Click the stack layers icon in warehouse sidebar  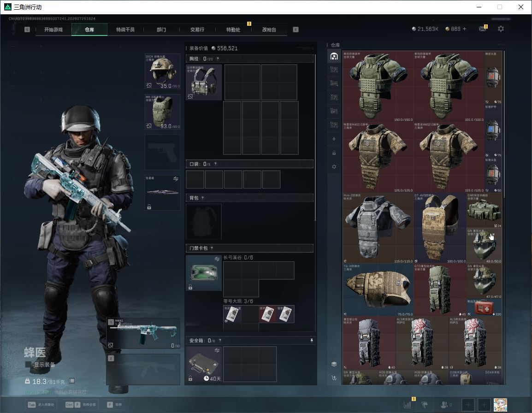pyautogui.click(x=334, y=364)
